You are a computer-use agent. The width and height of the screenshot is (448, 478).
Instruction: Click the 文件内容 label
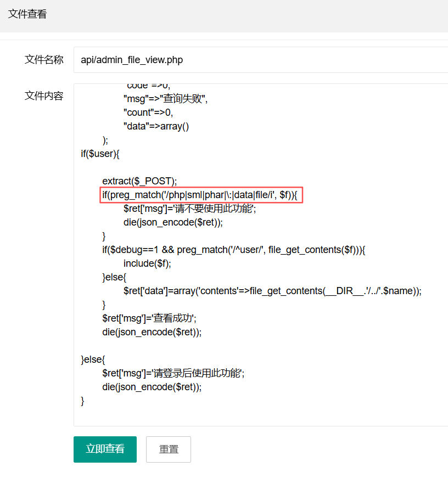point(44,96)
